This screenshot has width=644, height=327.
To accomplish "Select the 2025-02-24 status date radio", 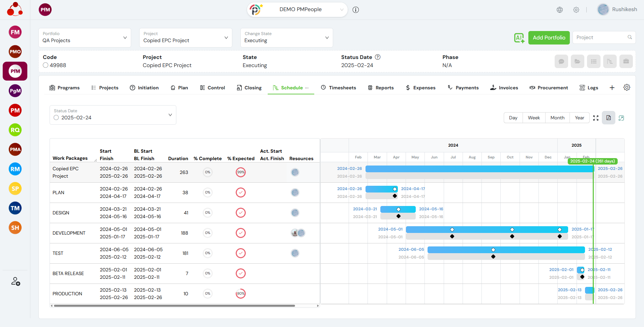I will pyautogui.click(x=56, y=118).
